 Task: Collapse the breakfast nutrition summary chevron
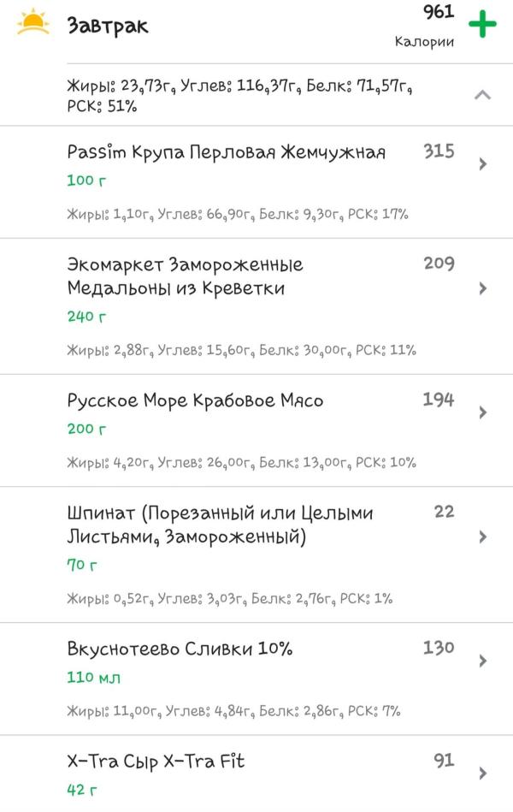(x=482, y=95)
